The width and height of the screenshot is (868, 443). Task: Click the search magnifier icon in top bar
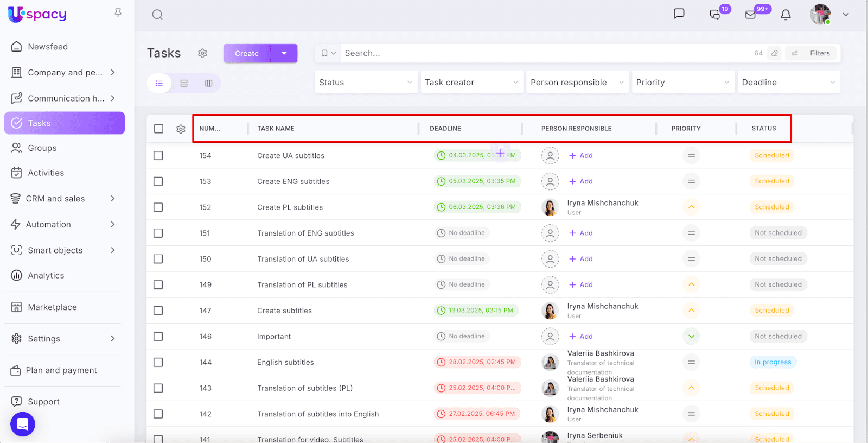click(157, 15)
